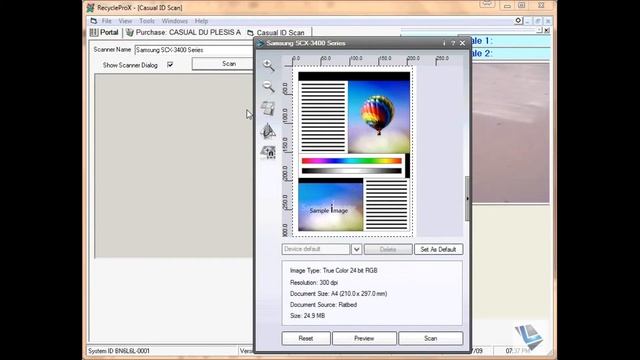Click the rainbow color bar in preview
Viewport: 640px width, 360px height.
click(x=351, y=161)
